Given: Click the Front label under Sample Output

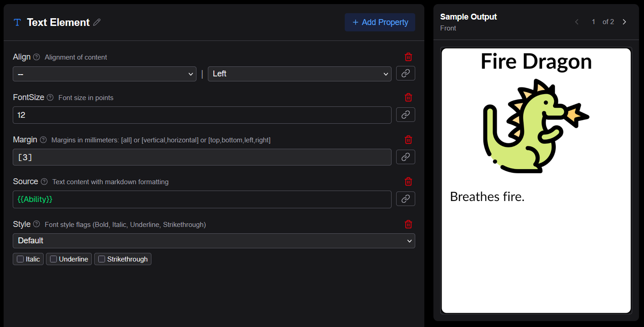Looking at the screenshot, I should pos(448,28).
